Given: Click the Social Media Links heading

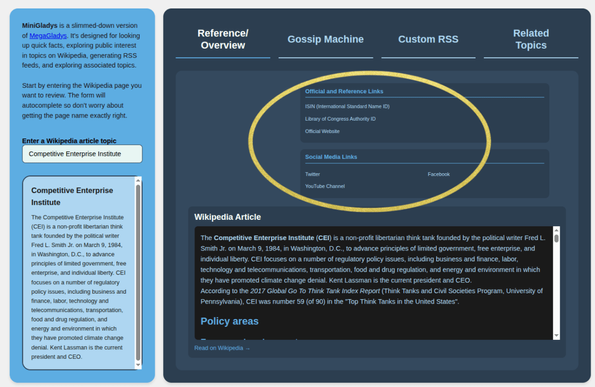Looking at the screenshot, I should tap(331, 157).
